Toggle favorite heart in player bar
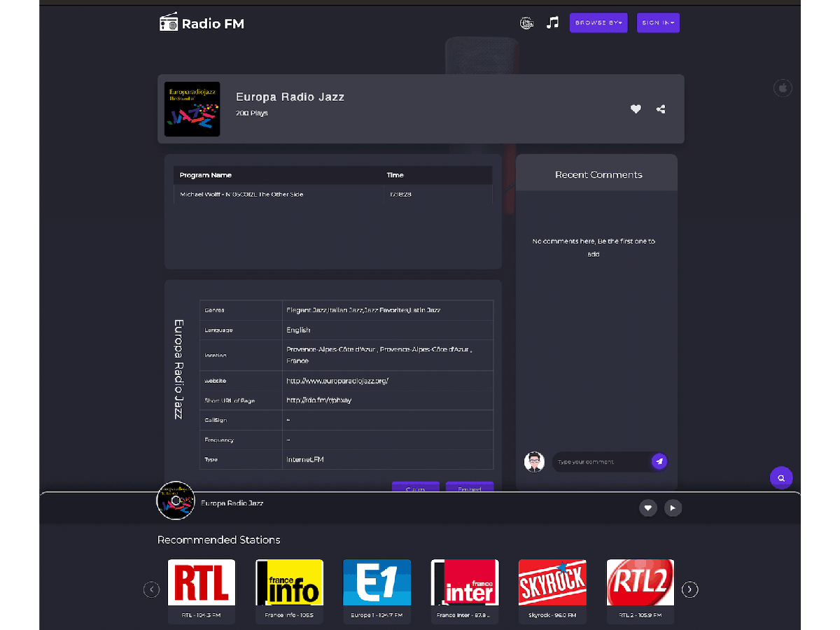840x630 pixels. [648, 508]
